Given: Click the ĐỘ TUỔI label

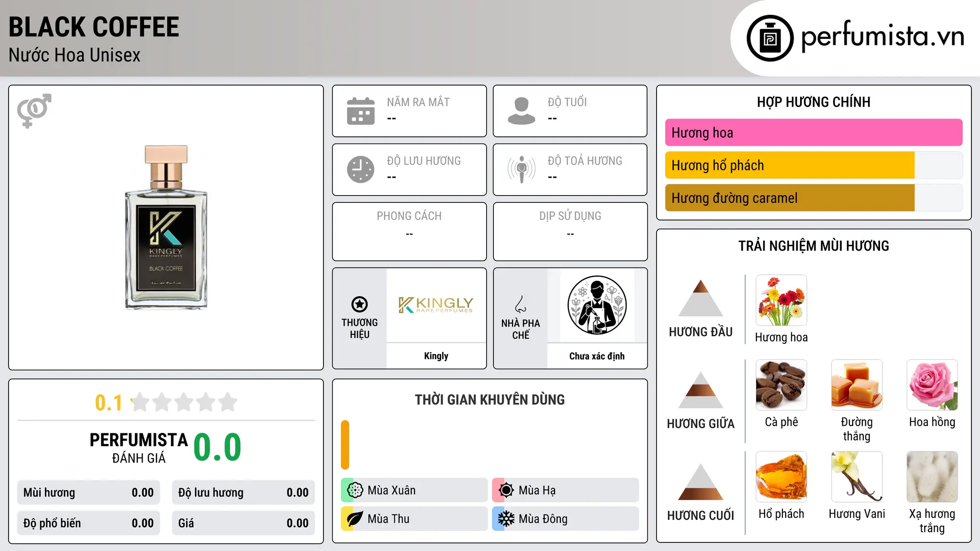Looking at the screenshot, I should pos(567,102).
